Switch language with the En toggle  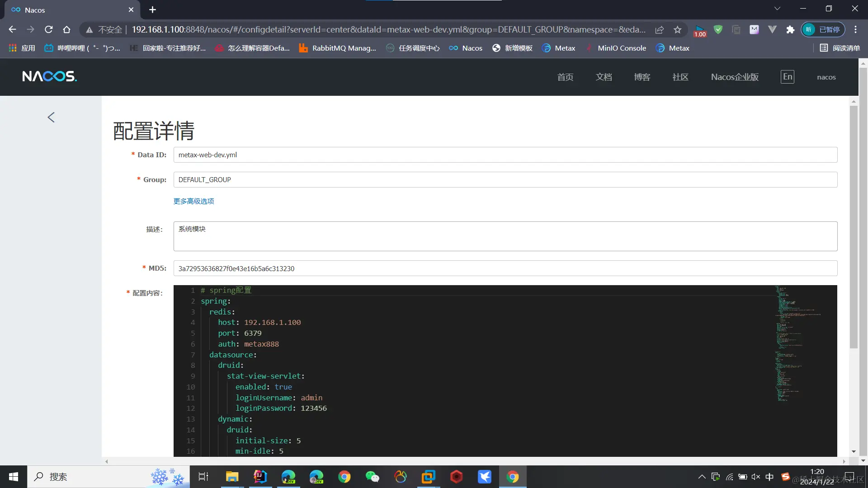coord(787,77)
